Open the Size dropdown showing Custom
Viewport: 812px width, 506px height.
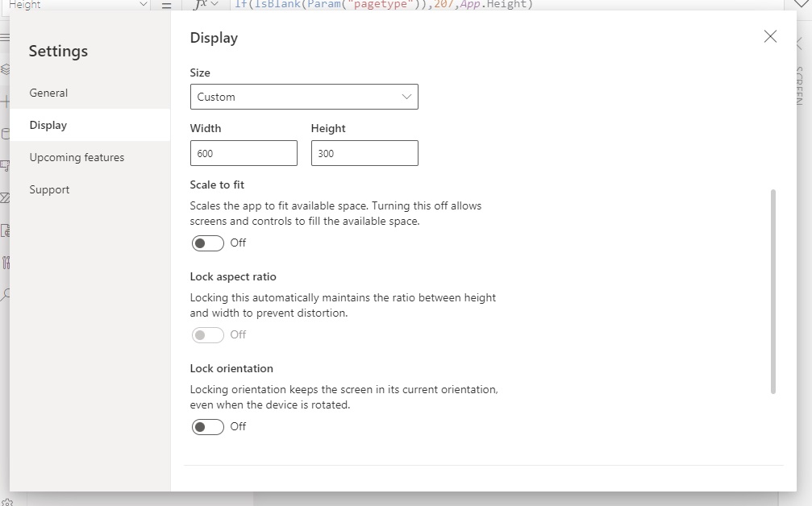(x=304, y=97)
